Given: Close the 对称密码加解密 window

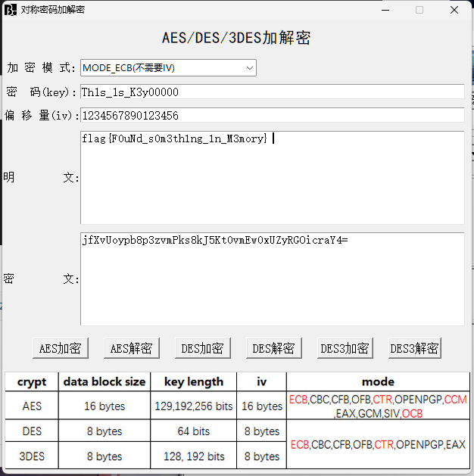Looking at the screenshot, I should 454,10.
